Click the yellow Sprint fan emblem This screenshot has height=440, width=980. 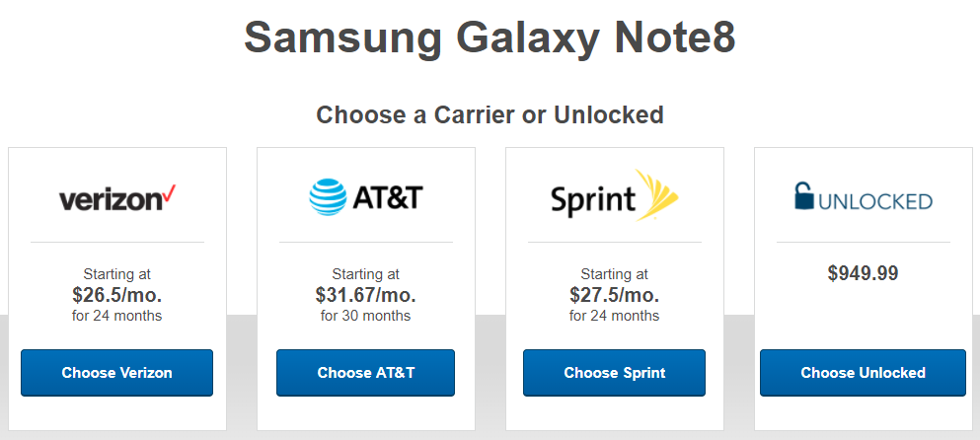pos(657,194)
